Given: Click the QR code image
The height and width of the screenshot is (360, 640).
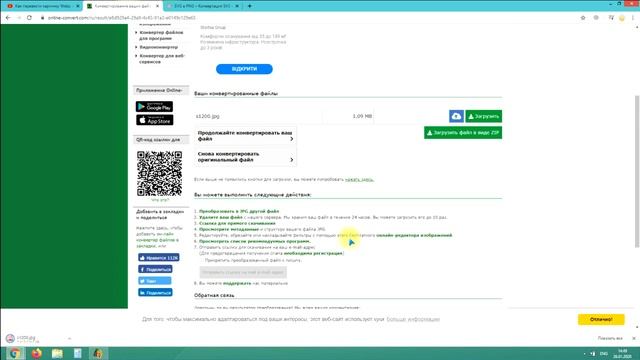Looking at the screenshot, I should coord(159,173).
